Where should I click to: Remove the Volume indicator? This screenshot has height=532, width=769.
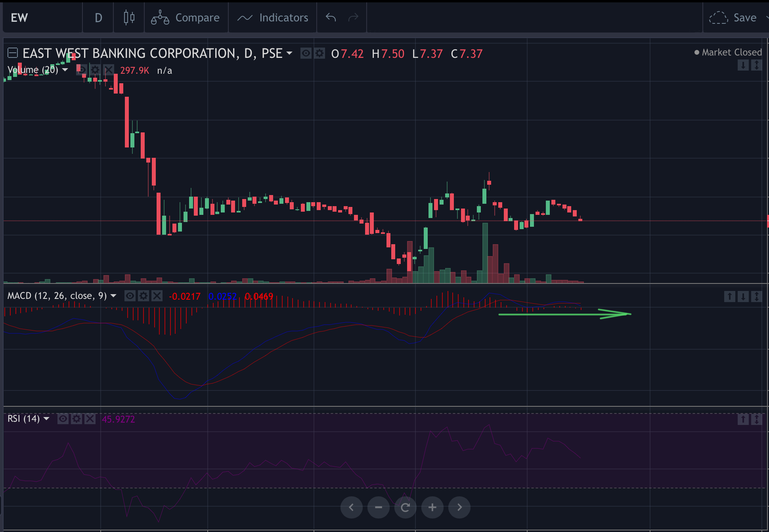tap(109, 70)
